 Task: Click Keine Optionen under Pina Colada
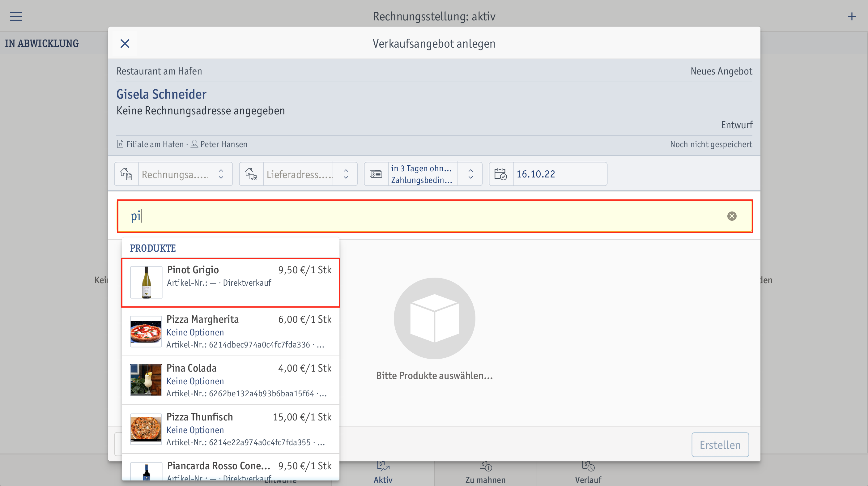point(195,381)
